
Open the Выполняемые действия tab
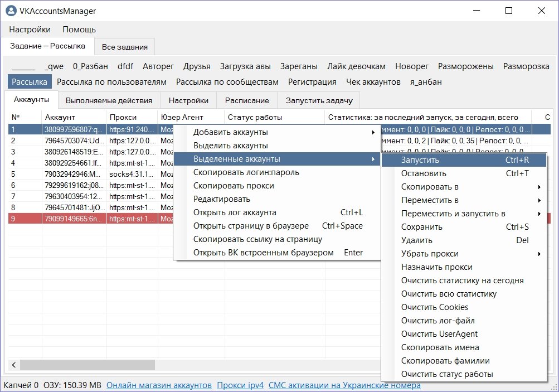109,100
